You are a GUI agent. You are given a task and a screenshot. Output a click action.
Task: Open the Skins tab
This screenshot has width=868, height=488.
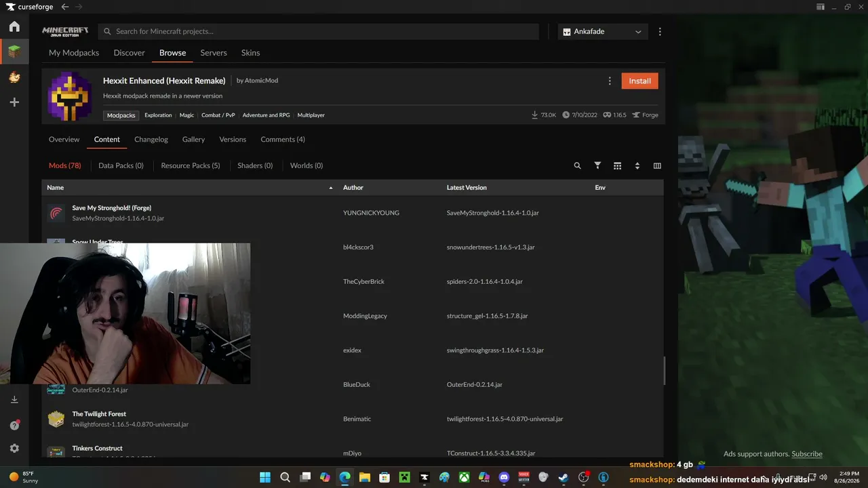point(251,53)
